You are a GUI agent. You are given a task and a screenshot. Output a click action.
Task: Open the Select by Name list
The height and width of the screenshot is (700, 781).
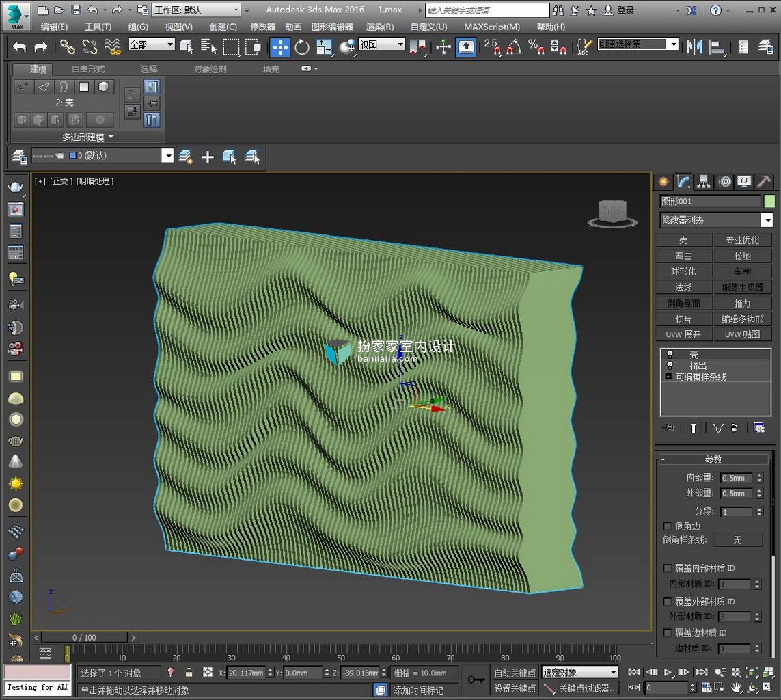tap(208, 47)
